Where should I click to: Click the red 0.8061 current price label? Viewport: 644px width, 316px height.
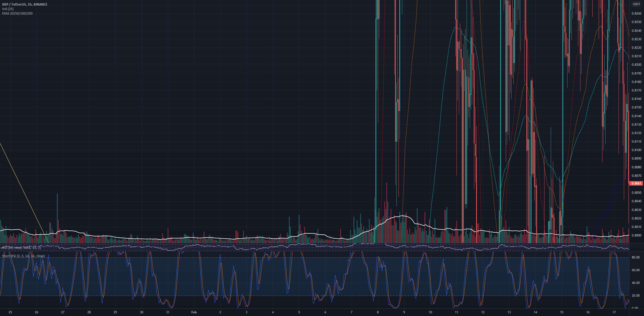pos(636,183)
